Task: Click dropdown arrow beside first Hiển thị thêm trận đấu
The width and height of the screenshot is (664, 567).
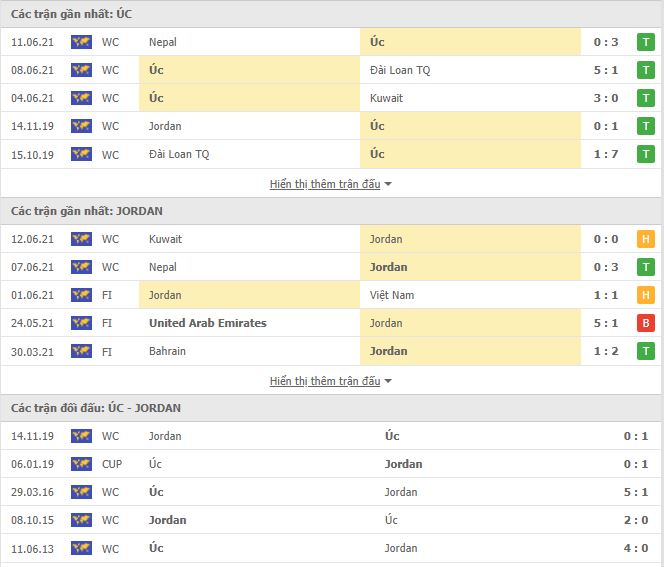Action: 388,185
